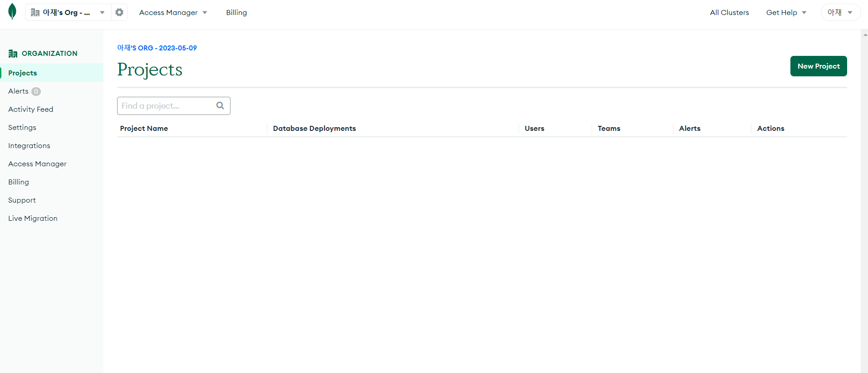Open Activity Feed in the sidebar
Image resolution: width=868 pixels, height=373 pixels.
(x=30, y=109)
